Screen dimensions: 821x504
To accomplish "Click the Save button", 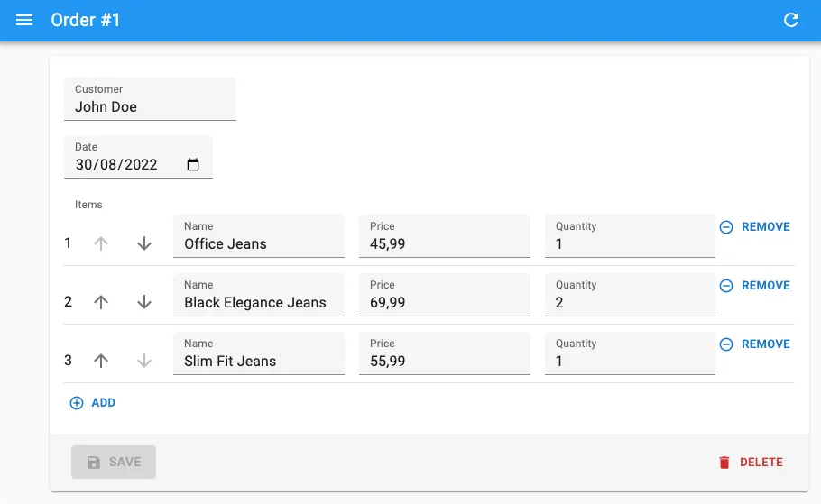I will tap(114, 463).
